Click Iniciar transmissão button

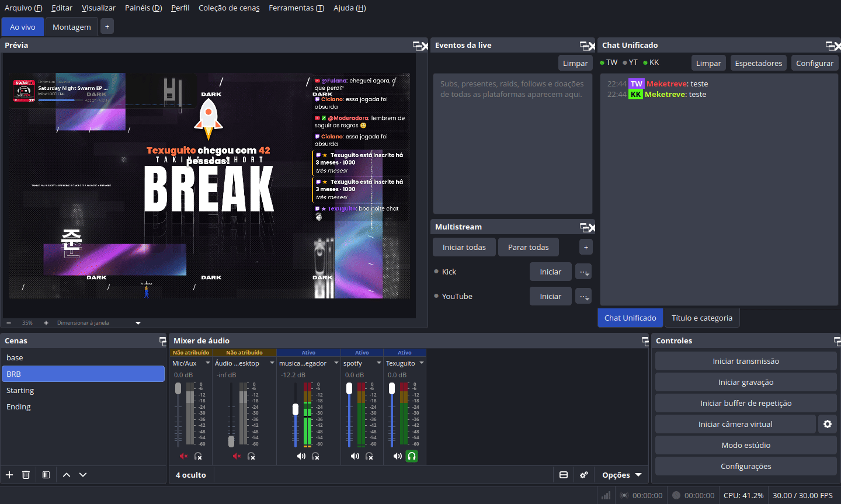(x=746, y=361)
